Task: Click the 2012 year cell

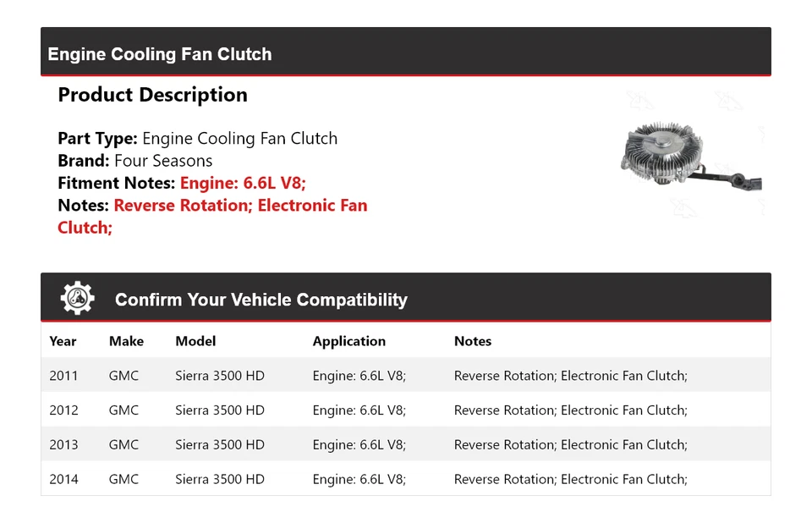Action: 63,410
